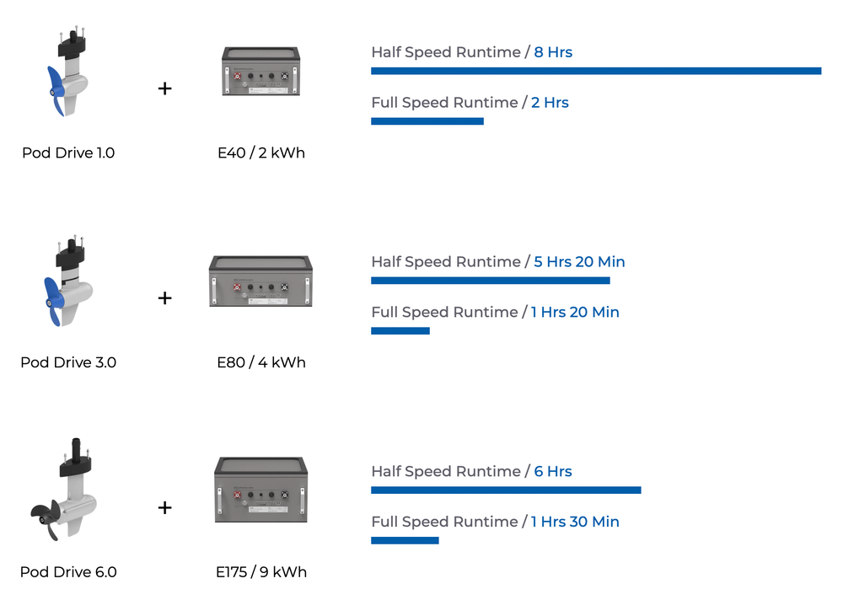Click the plus sign beside Pod Drive 1.0
Image resolution: width=843 pixels, height=616 pixels.
[164, 88]
